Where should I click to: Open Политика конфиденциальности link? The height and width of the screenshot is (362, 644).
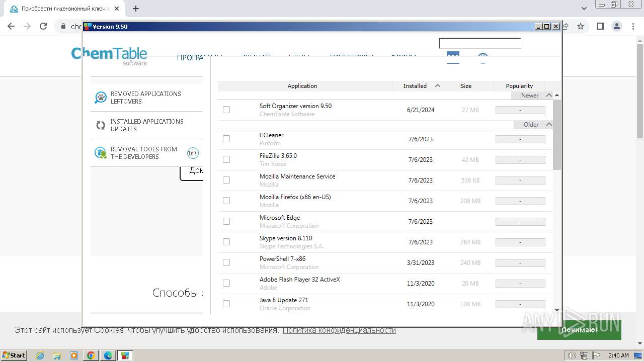[339, 330]
